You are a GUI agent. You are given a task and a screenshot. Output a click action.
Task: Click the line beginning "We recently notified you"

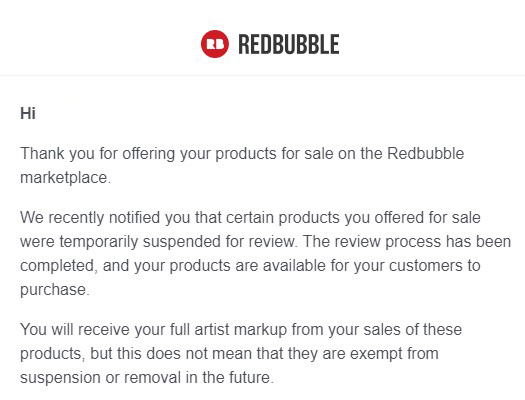click(250, 218)
